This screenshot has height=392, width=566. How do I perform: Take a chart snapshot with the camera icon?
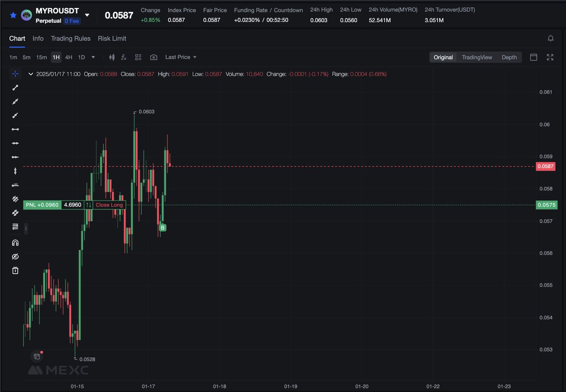pyautogui.click(x=154, y=57)
